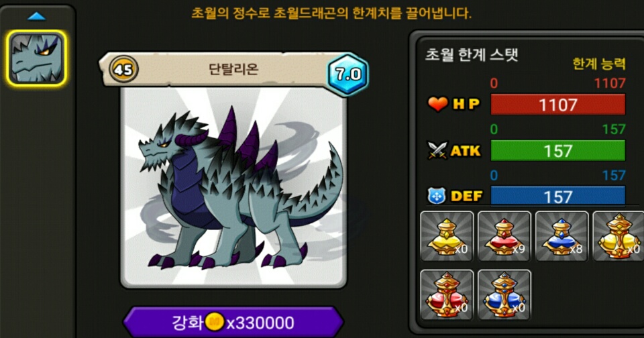
Task: Click the blue DEF 157 bar
Action: pyautogui.click(x=557, y=196)
